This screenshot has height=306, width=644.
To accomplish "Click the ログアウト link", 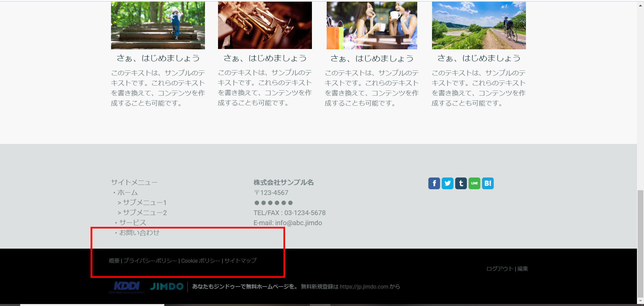I will (x=500, y=269).
